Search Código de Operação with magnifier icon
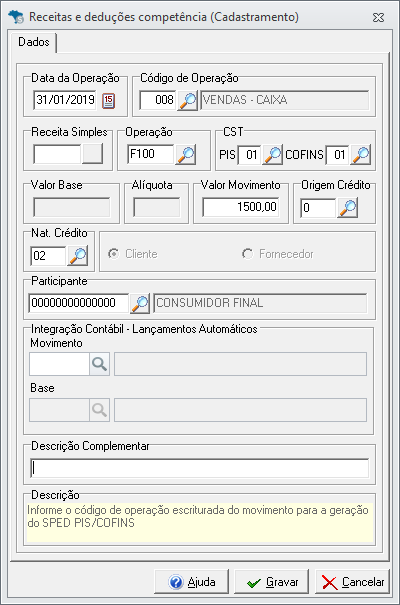 tap(187, 100)
